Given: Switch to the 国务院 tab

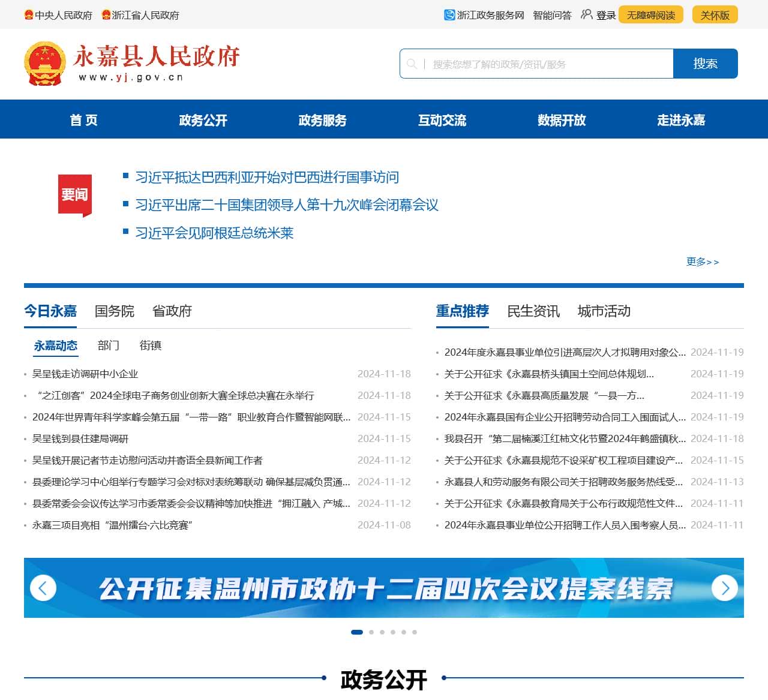Looking at the screenshot, I should coord(115,311).
